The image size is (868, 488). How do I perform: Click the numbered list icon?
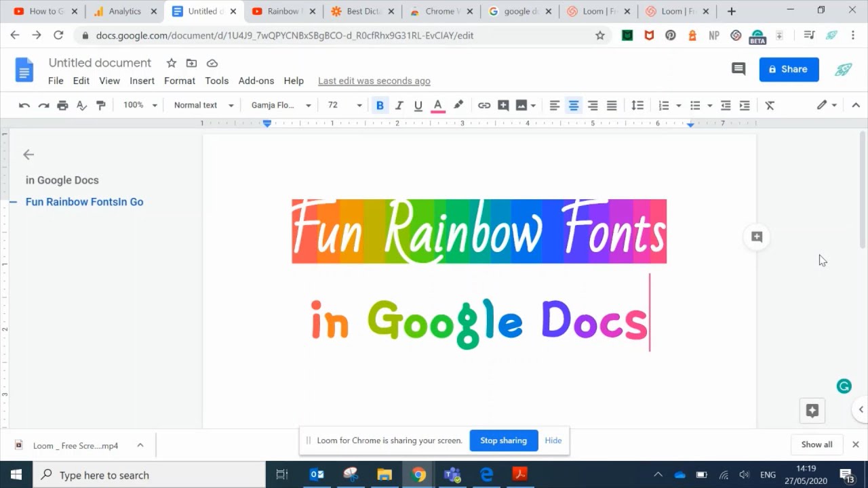click(664, 105)
